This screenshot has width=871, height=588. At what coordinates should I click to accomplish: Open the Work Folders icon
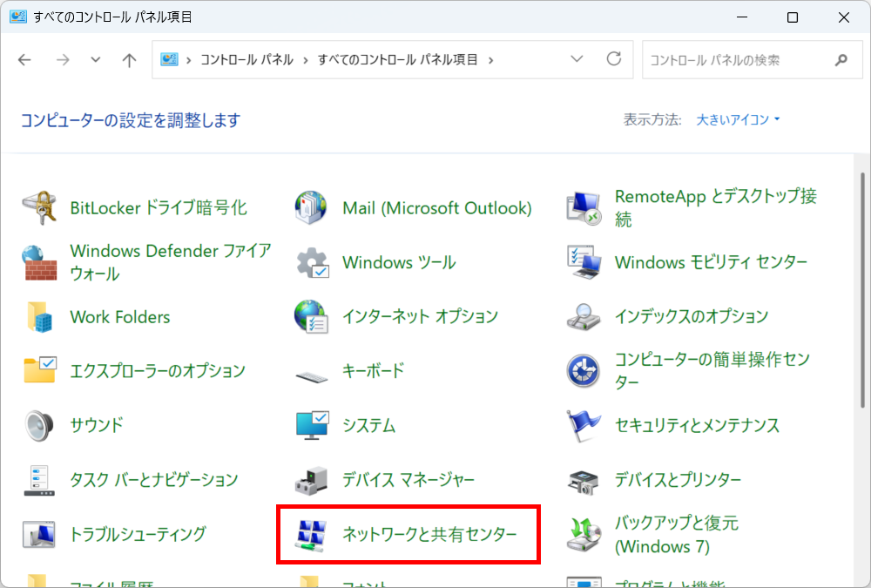pyautogui.click(x=39, y=317)
